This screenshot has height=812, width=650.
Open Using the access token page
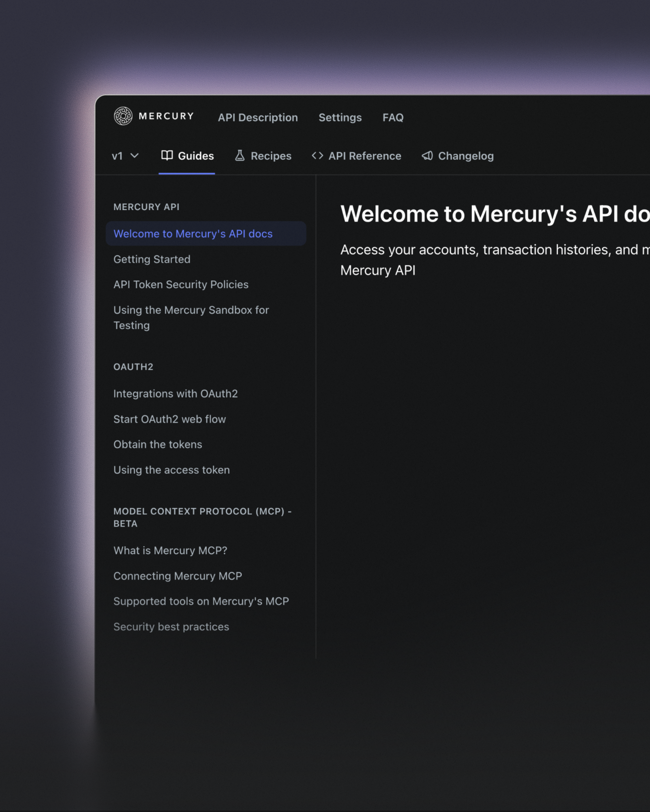(x=172, y=470)
